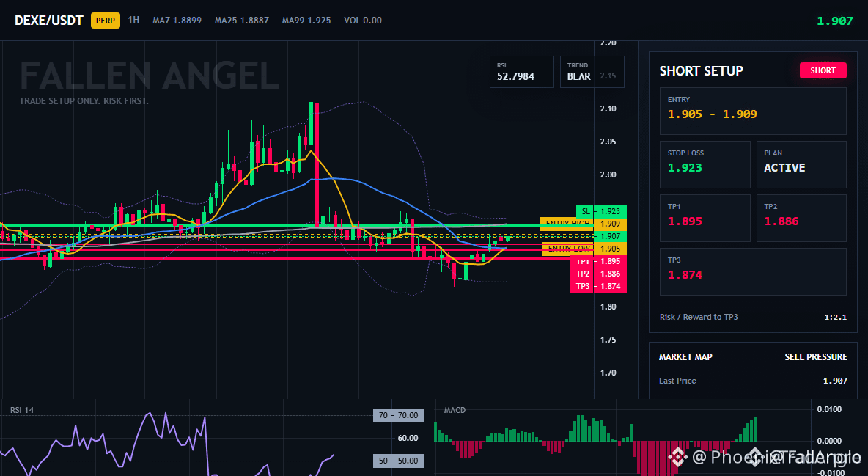
Task: Click the ENTRY LOW 1.905 chart tag
Action: coord(584,249)
